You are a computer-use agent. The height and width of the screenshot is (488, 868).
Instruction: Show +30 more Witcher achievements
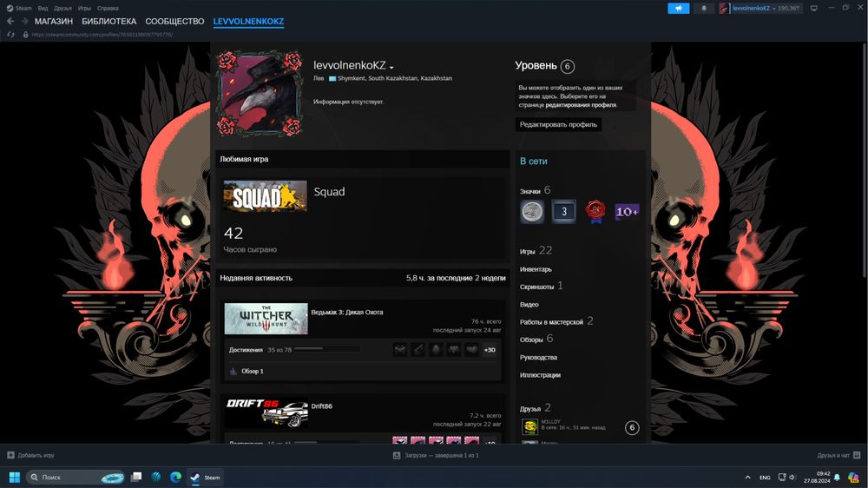[490, 350]
